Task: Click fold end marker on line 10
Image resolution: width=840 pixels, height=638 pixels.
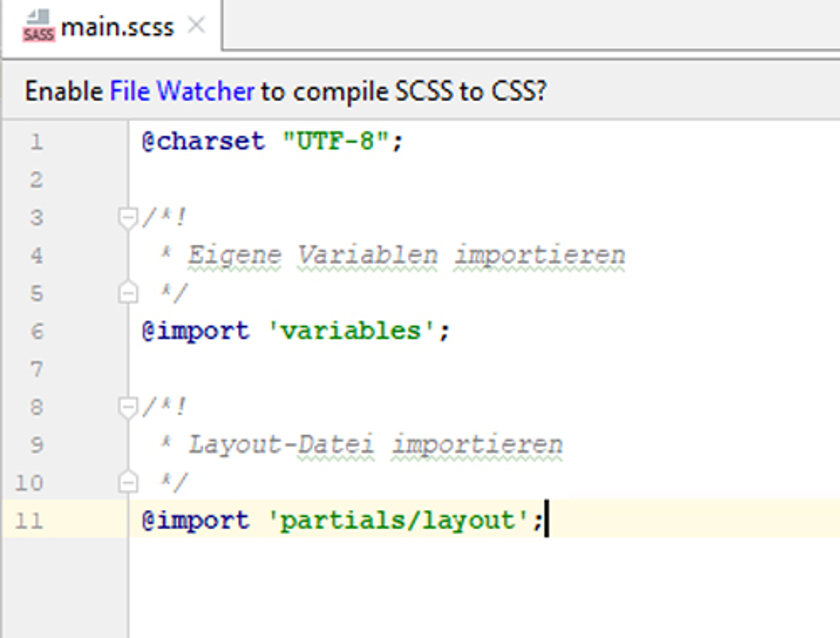Action: click(x=128, y=482)
